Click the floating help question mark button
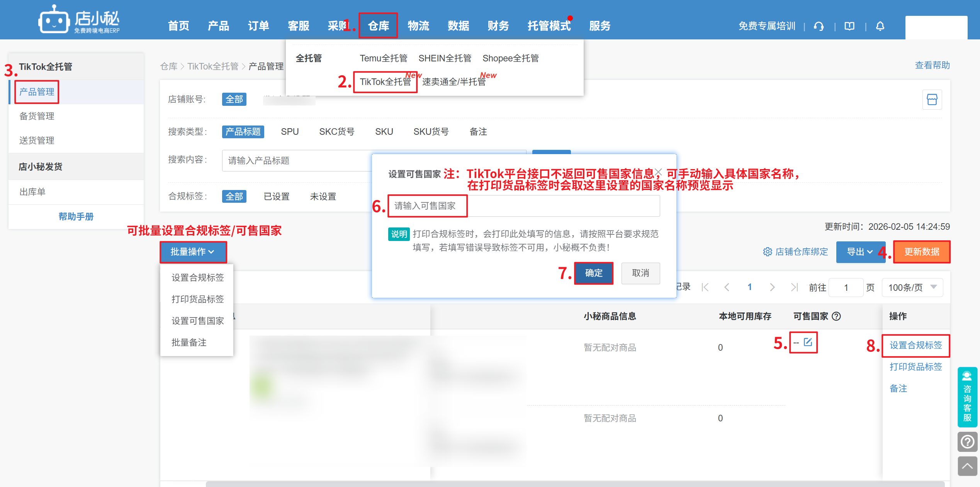This screenshot has width=980, height=487. click(967, 441)
